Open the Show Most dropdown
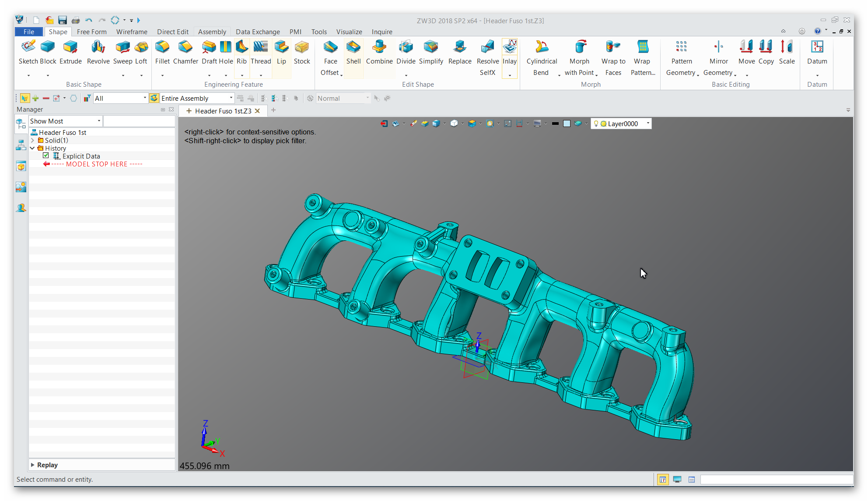The width and height of the screenshot is (868, 501). [99, 121]
